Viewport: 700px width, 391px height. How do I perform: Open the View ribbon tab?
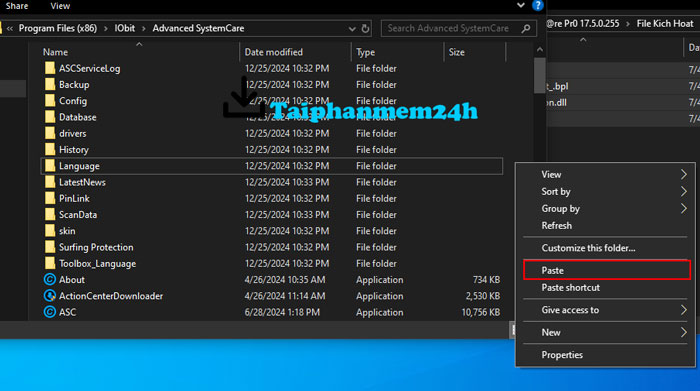pyautogui.click(x=60, y=6)
